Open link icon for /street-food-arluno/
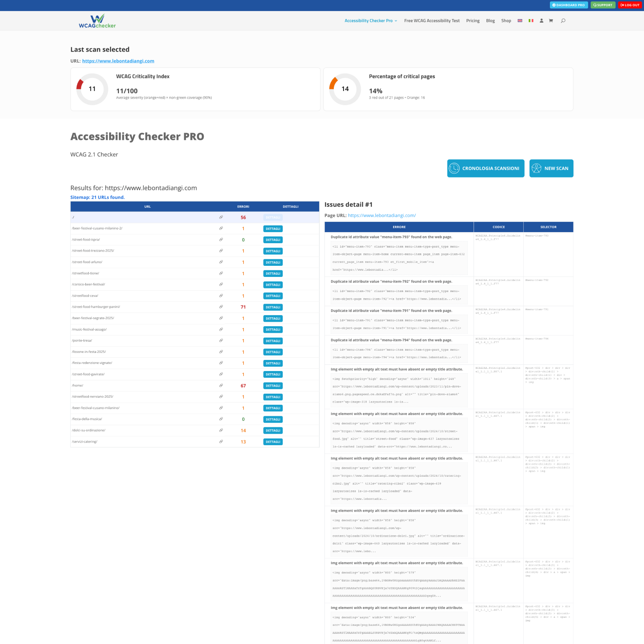 (x=221, y=262)
